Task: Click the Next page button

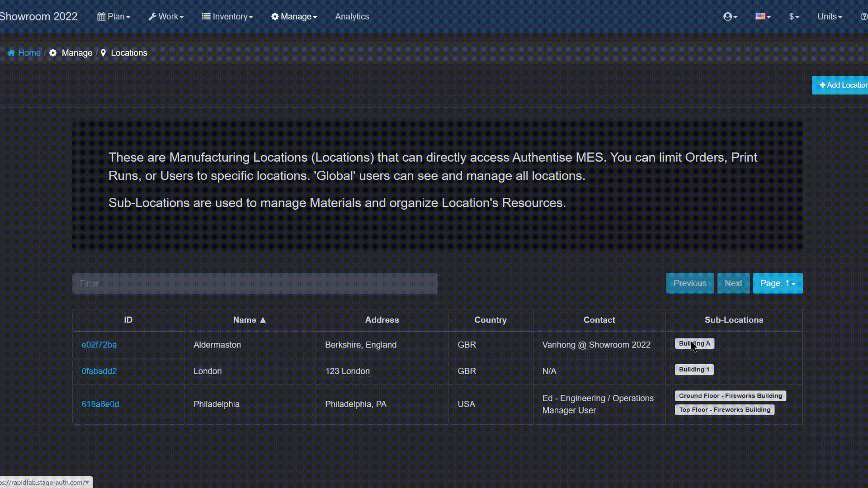Action: pos(733,283)
